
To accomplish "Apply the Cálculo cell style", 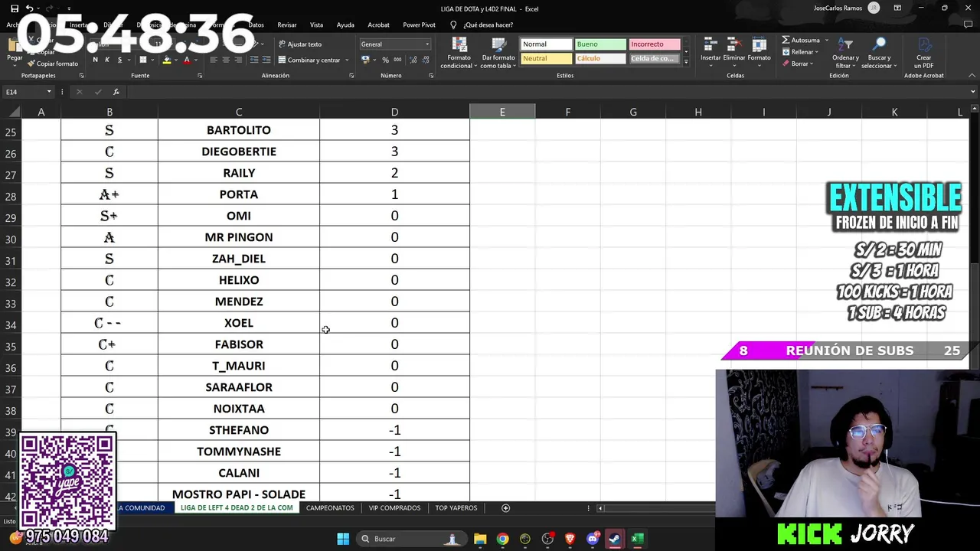I will (600, 59).
